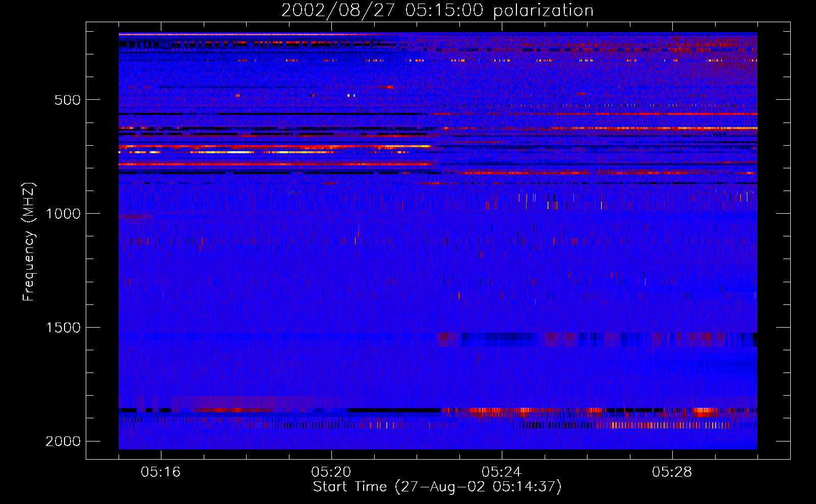This screenshot has width=816, height=504.
Task: Click the 05:28 time axis label
Action: click(672, 472)
